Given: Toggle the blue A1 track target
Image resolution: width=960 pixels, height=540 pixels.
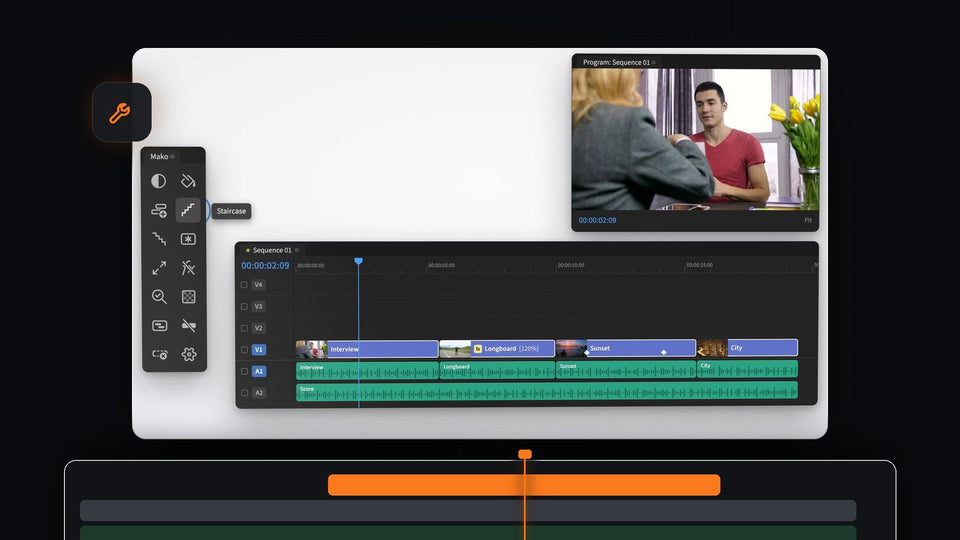Looking at the screenshot, I should click(x=258, y=371).
